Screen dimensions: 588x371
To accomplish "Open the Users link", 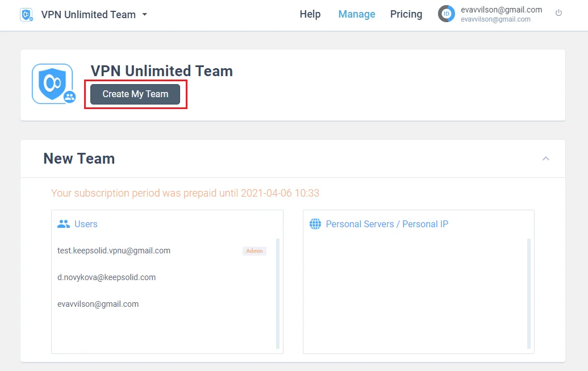I will coord(86,224).
